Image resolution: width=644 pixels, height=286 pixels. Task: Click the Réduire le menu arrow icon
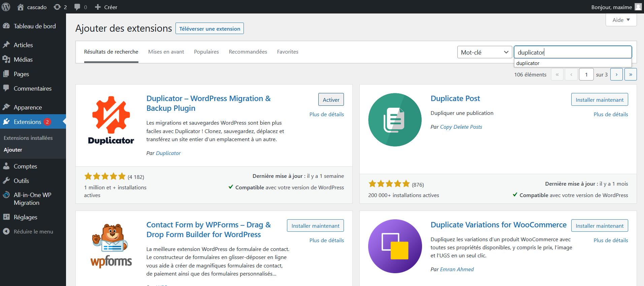tap(6, 231)
